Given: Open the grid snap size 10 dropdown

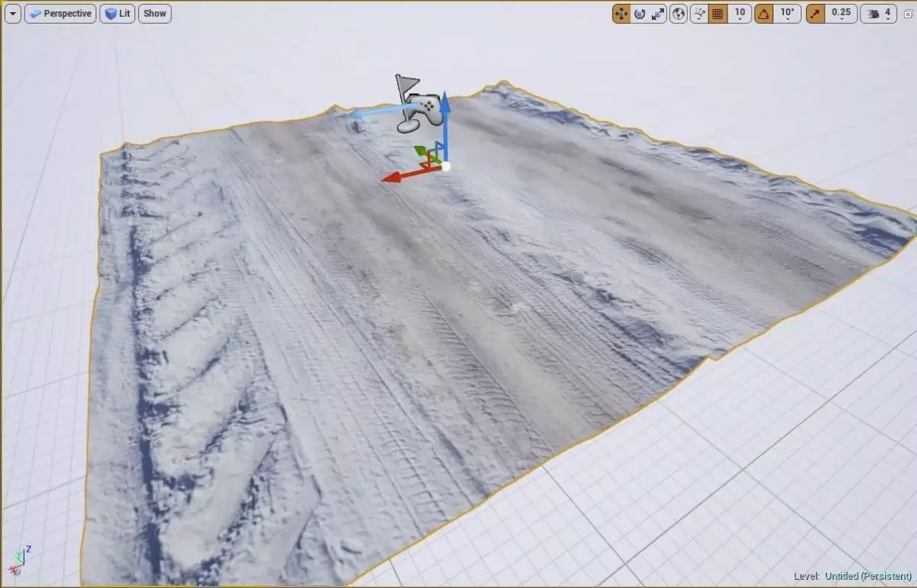Looking at the screenshot, I should click(740, 14).
